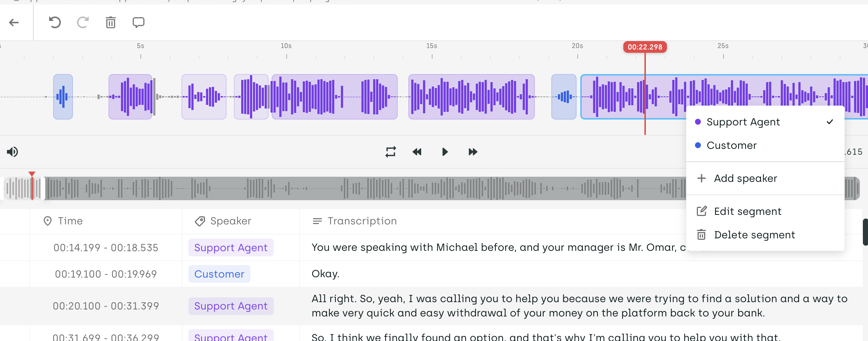Start playback with the play button
Viewport: 868px width, 341px height.
click(445, 152)
